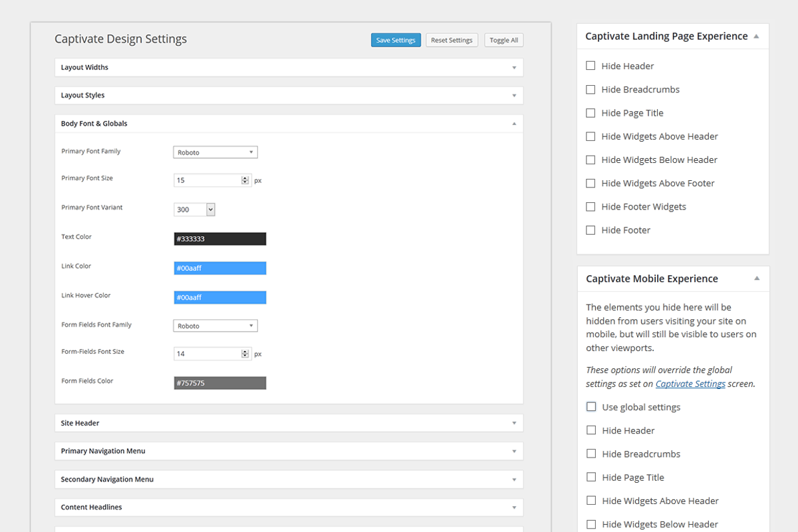The image size is (798, 532).
Task: Click the Primary Font Variant label
Action: (x=92, y=207)
